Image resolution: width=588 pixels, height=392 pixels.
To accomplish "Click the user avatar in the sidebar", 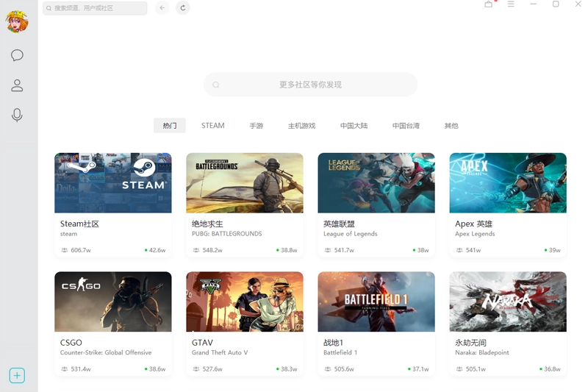I will (x=17, y=21).
